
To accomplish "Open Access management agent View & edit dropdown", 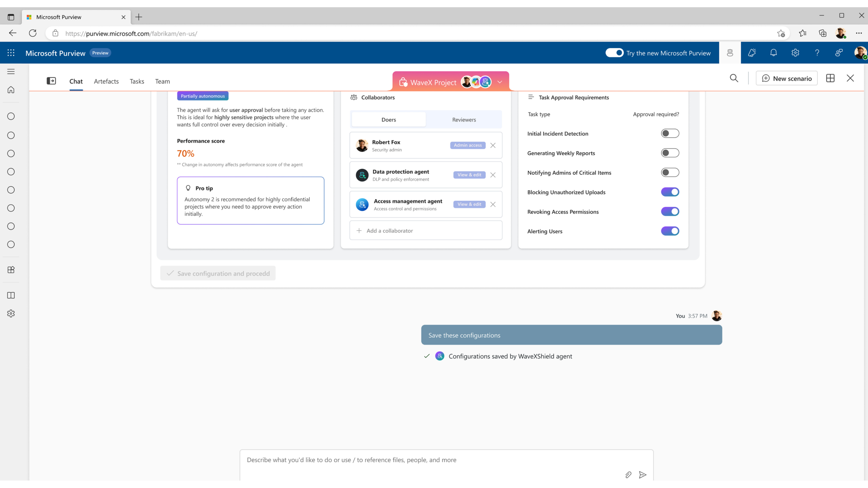I will [x=469, y=204].
